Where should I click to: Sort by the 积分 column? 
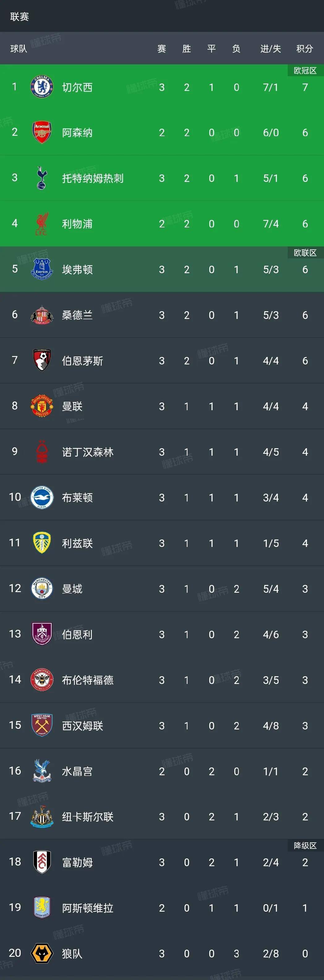pos(305,49)
